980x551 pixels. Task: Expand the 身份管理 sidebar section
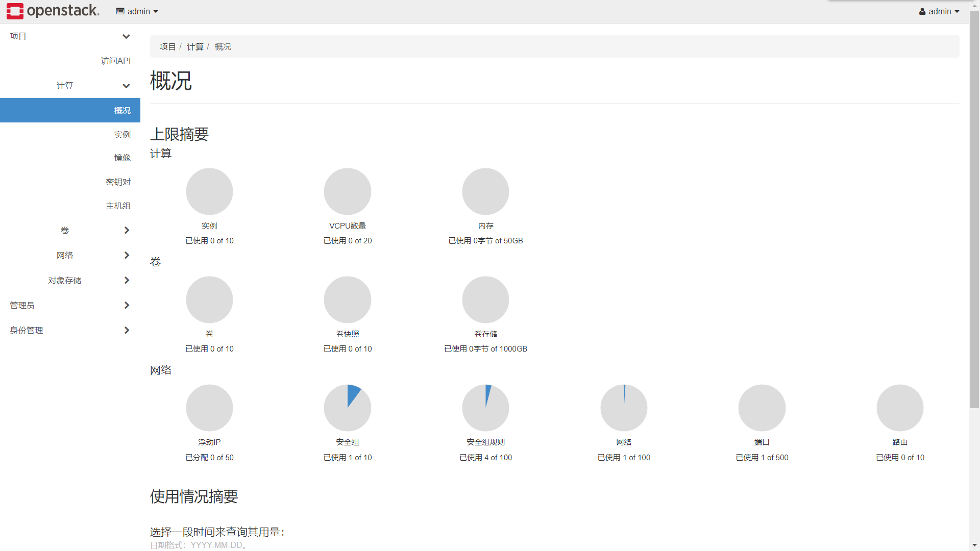(127, 330)
